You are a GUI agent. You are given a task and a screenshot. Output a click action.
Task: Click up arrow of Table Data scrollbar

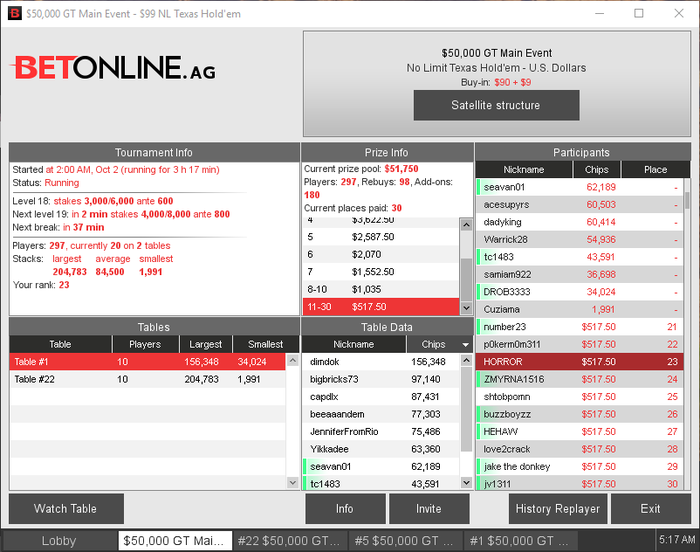[x=466, y=360]
